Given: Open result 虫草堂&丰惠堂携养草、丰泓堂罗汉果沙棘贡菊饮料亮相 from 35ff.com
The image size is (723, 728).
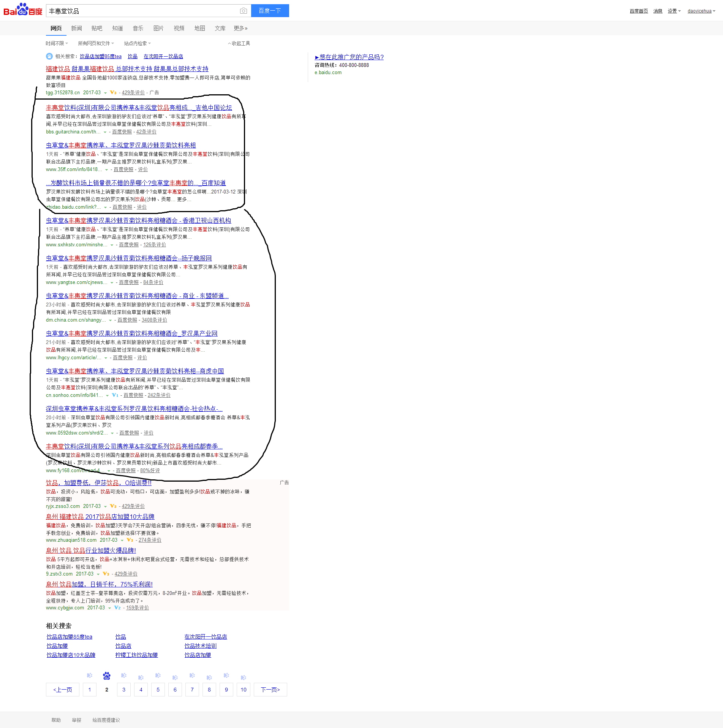Looking at the screenshot, I should (121, 145).
